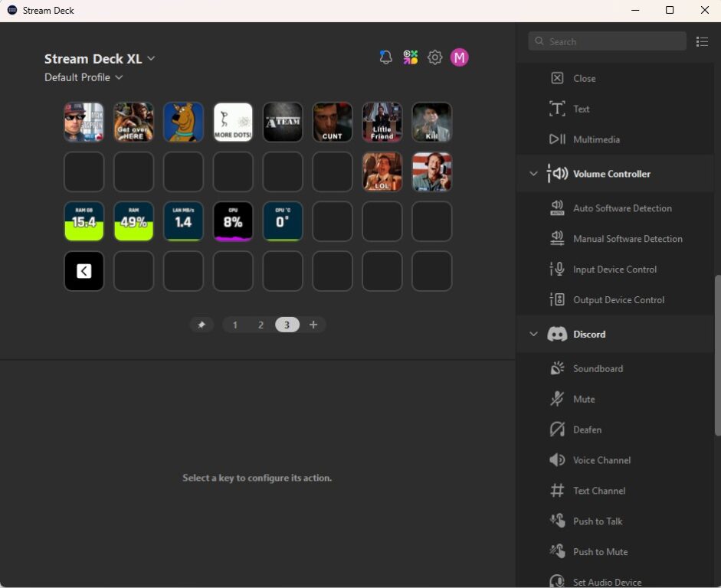Click the Input Device Control label

click(x=614, y=269)
